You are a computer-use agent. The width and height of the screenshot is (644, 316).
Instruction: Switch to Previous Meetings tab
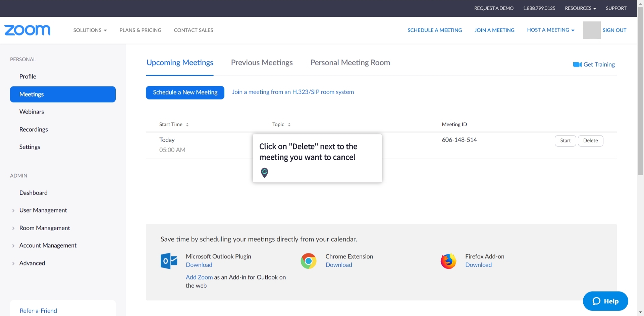(262, 63)
